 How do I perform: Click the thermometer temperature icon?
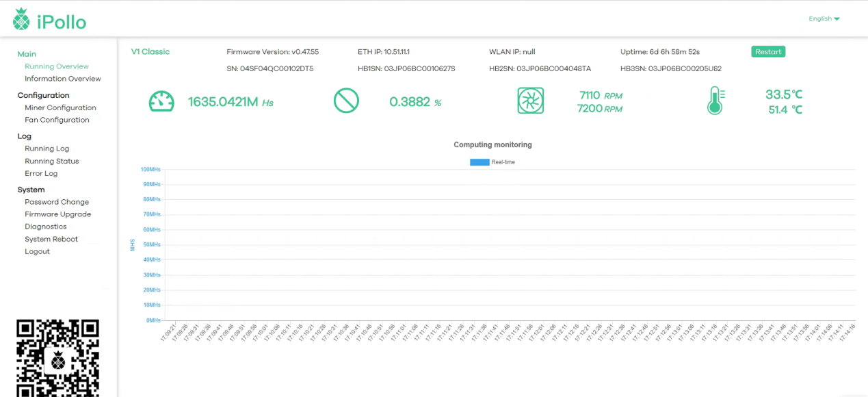(715, 102)
